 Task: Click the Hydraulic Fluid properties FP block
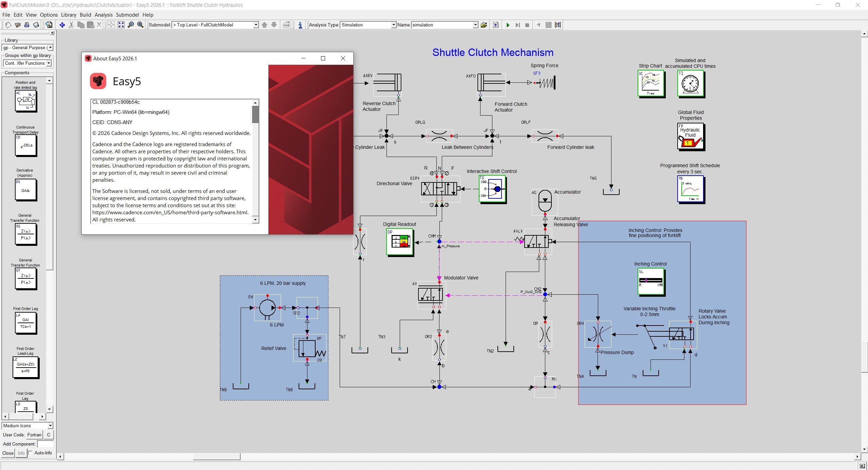pyautogui.click(x=691, y=137)
